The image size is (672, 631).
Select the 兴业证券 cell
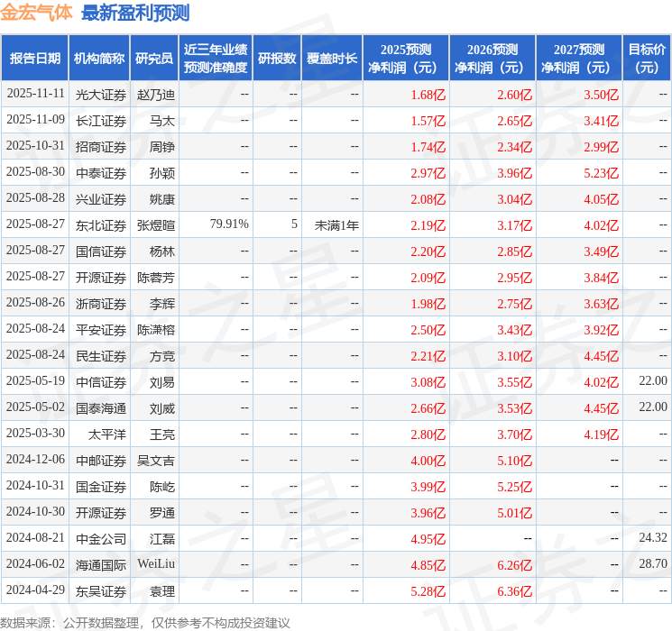pos(101,199)
